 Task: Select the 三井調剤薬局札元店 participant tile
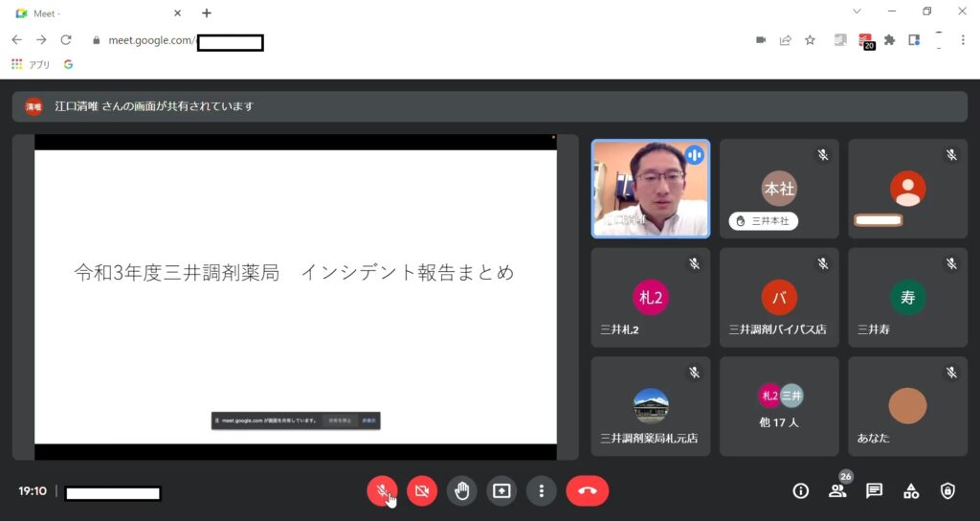pyautogui.click(x=651, y=406)
